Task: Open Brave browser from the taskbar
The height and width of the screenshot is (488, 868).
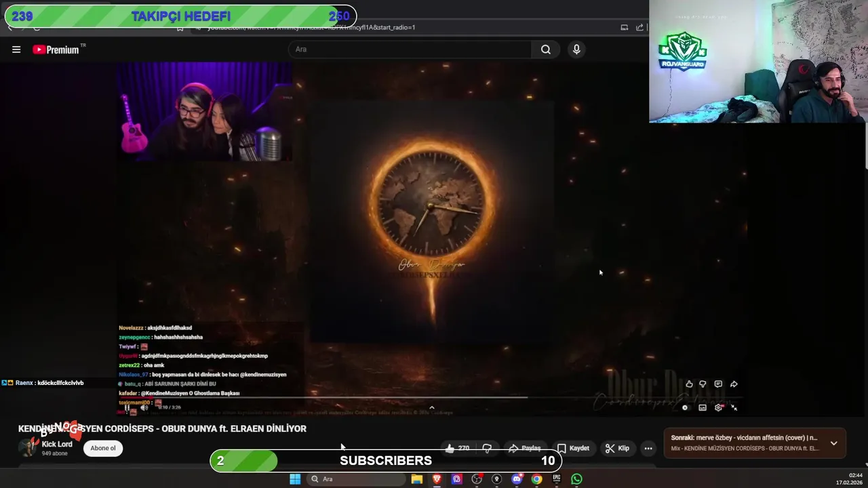Action: click(437, 479)
